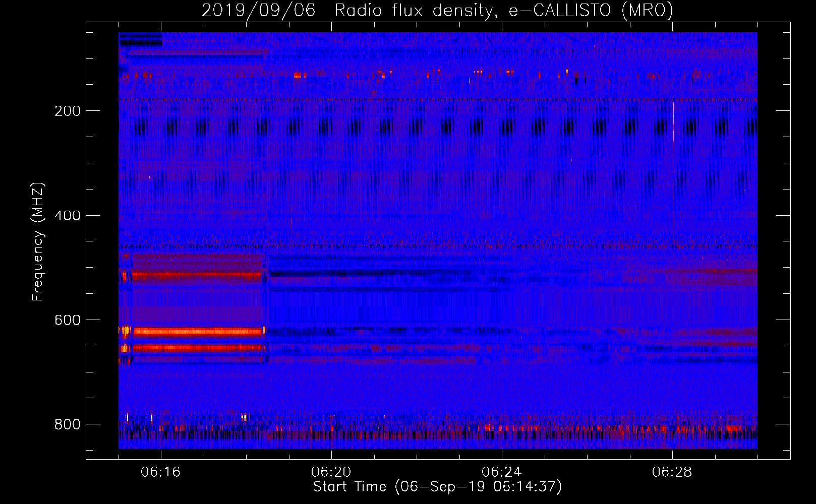Click the 06:16 time tick label

click(x=161, y=472)
